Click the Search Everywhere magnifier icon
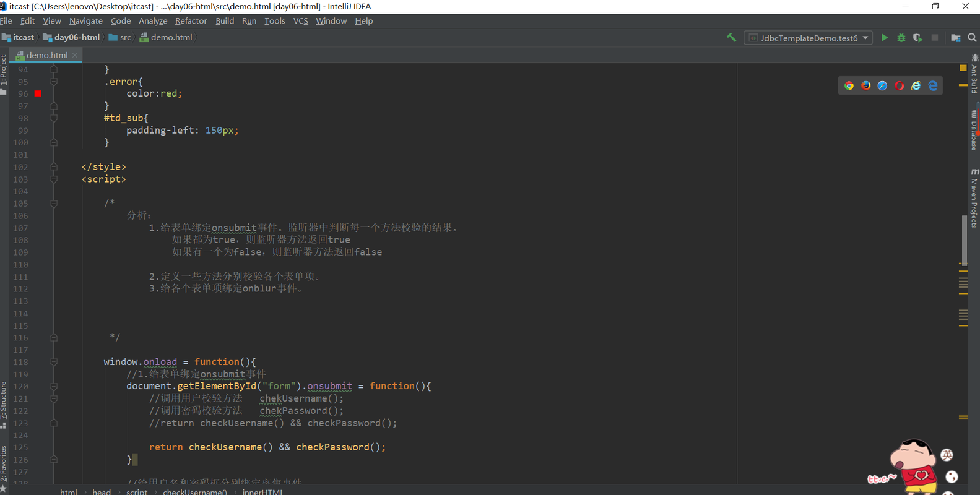The image size is (980, 495). [x=972, y=38]
